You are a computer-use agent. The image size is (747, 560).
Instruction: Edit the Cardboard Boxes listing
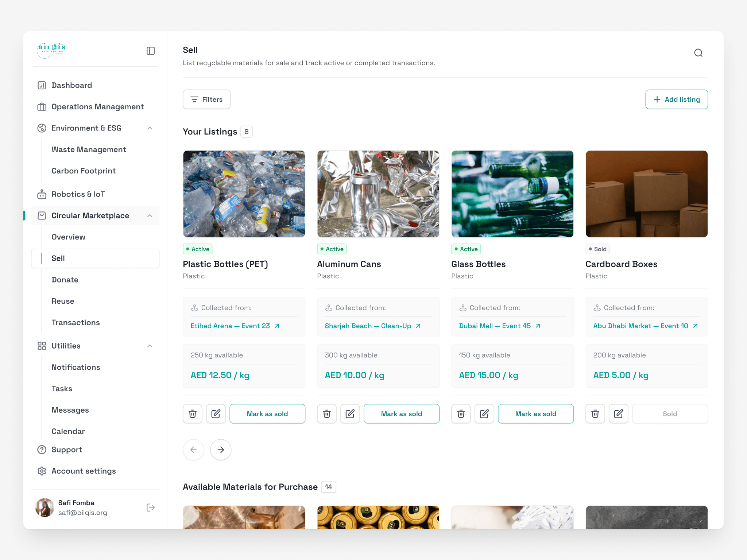coord(618,413)
